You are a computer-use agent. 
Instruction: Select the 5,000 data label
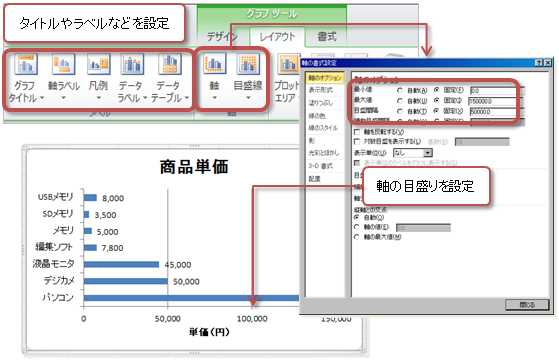107,232
